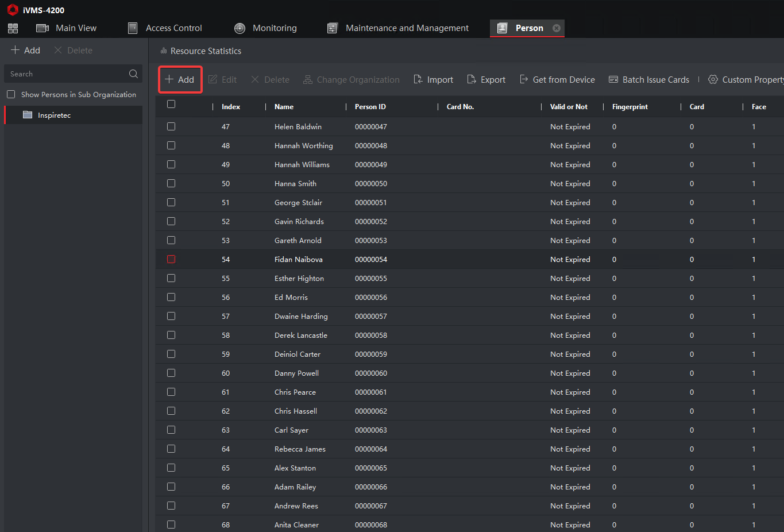Screen dimensions: 784x532
Task: Click the Export persons icon
Action: (472, 79)
